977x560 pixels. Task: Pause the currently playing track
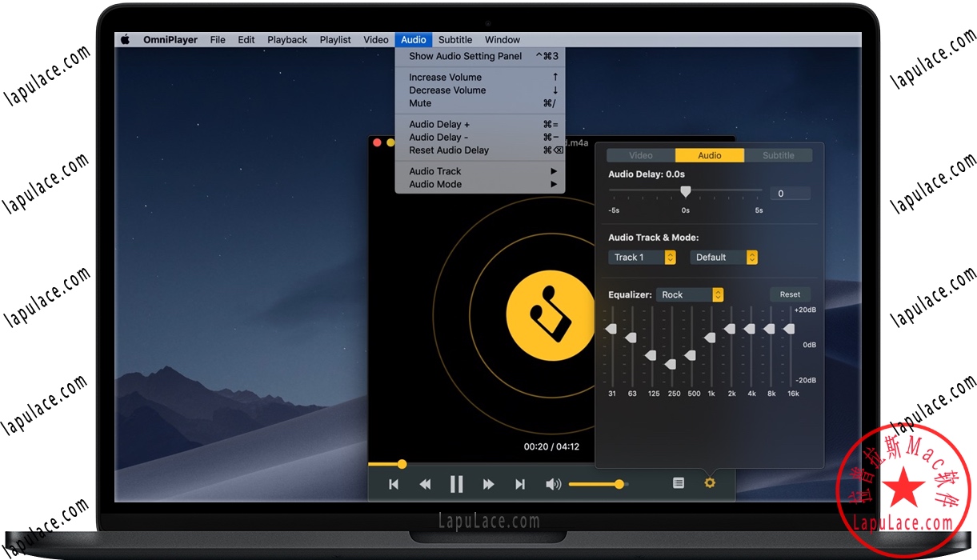pyautogui.click(x=457, y=483)
